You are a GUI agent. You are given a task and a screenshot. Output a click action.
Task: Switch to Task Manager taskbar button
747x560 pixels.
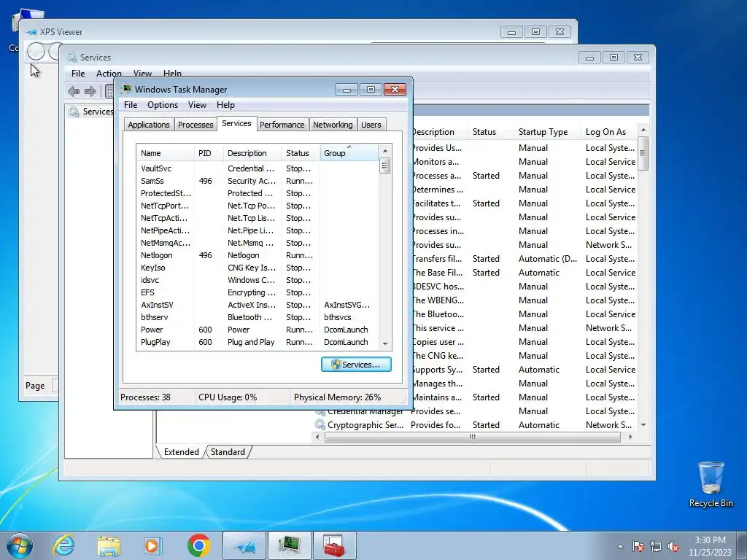[x=289, y=545]
